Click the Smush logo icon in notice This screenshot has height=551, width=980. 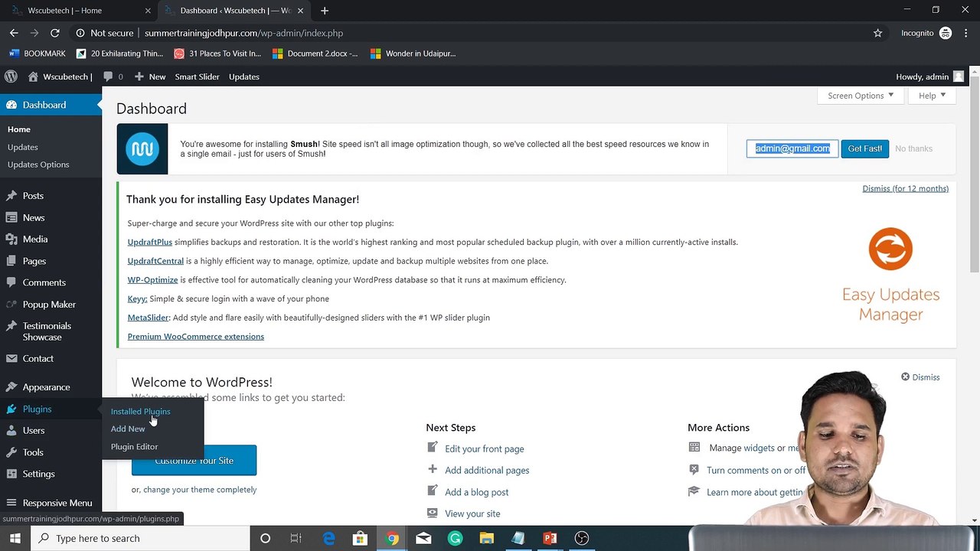coord(142,148)
